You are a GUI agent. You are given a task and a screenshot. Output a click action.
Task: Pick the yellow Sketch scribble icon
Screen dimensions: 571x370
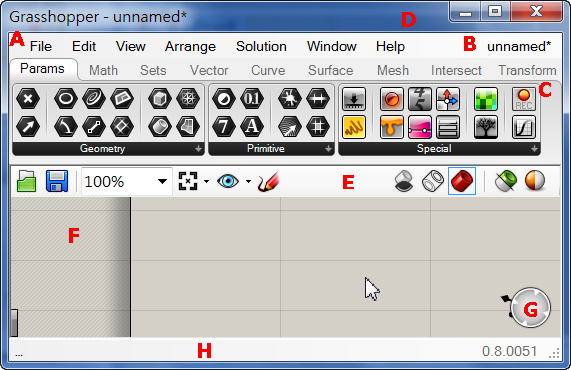coord(354,127)
